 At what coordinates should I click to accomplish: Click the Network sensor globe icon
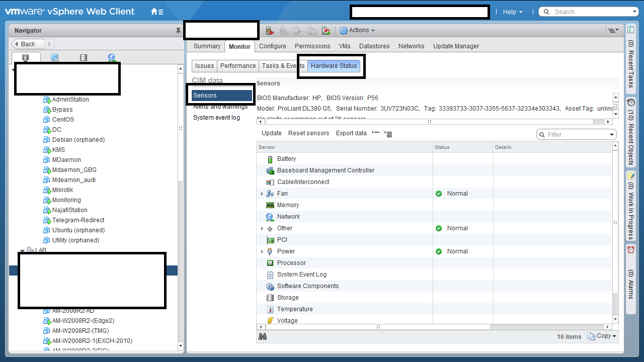270,217
